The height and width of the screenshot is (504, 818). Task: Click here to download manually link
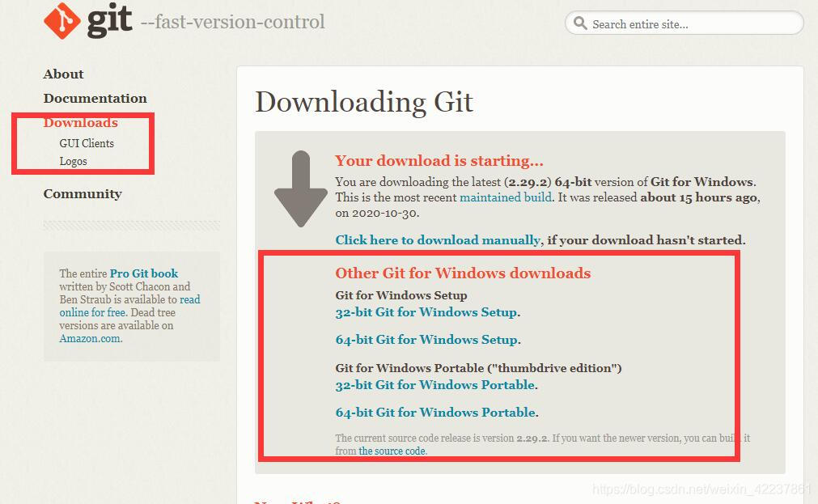[438, 240]
